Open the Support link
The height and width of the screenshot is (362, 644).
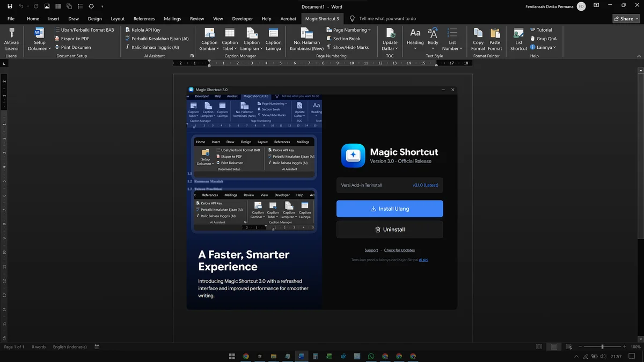(x=371, y=250)
